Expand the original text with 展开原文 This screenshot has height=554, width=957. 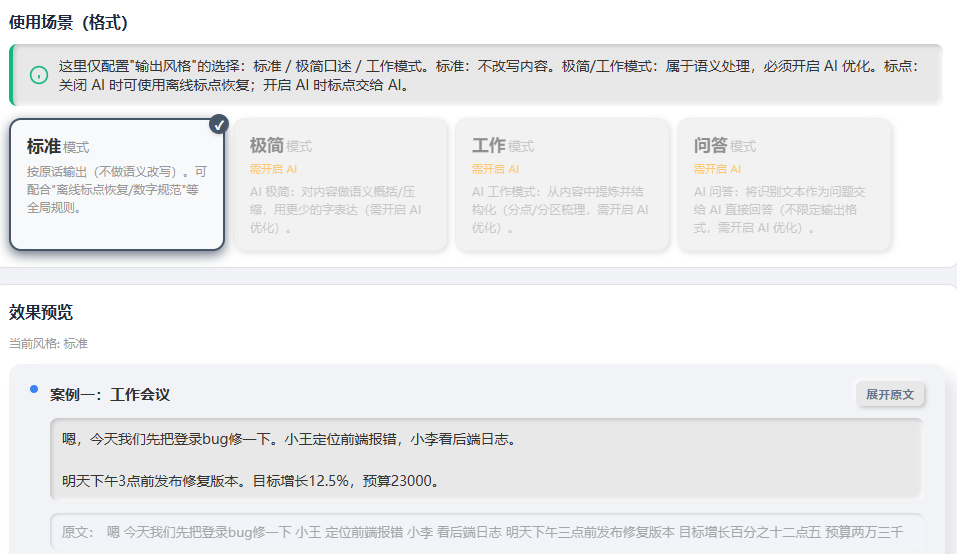(x=889, y=394)
